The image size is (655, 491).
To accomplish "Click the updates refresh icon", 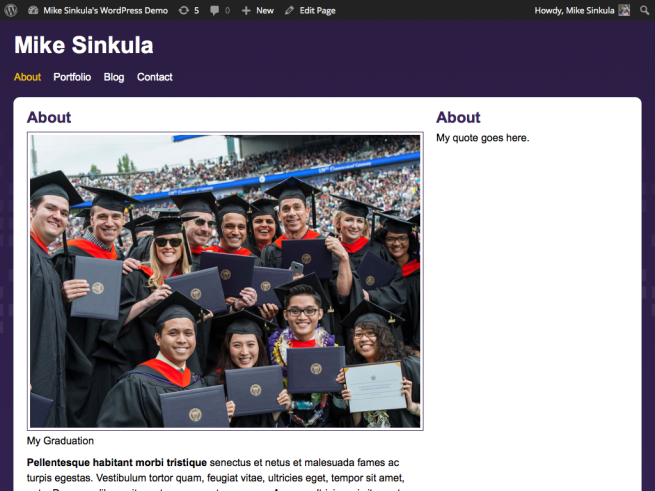I will click(x=184, y=10).
